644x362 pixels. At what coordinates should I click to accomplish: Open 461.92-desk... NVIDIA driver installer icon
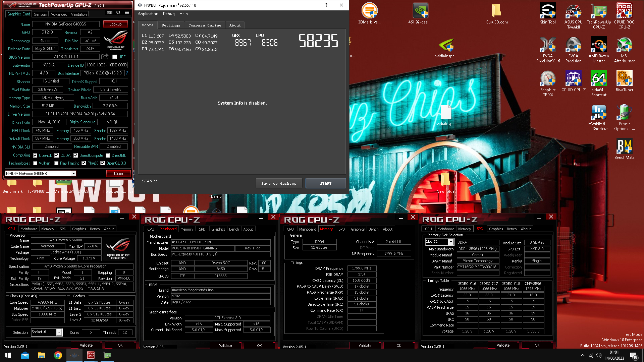point(420,13)
